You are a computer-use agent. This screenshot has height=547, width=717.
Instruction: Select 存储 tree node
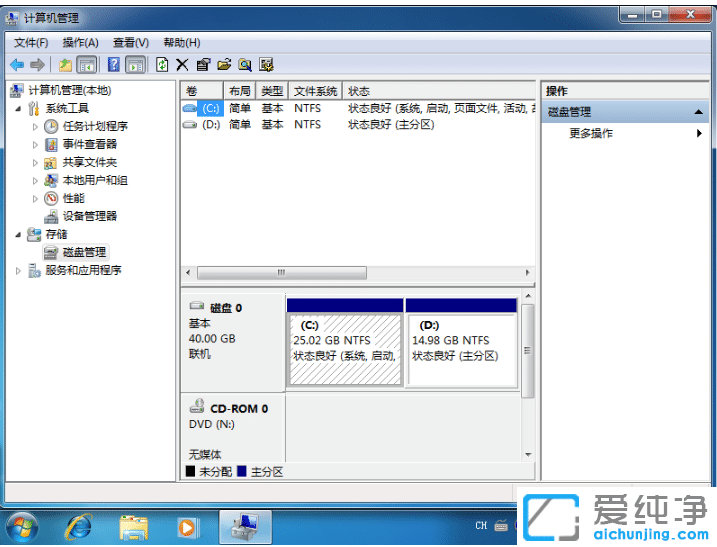(x=56, y=234)
